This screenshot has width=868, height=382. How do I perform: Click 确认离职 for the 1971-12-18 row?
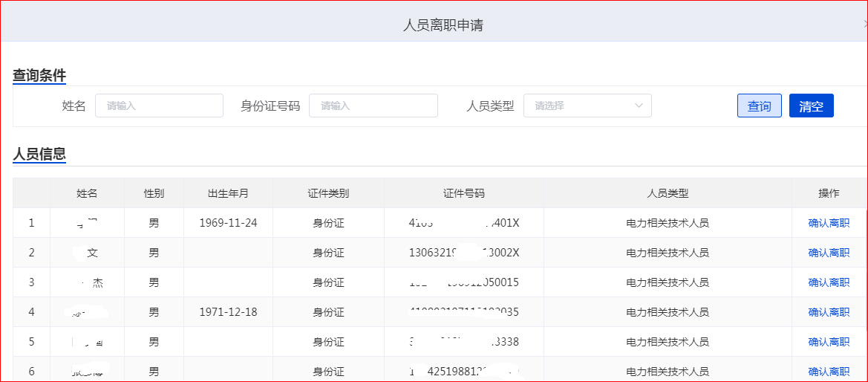pyautogui.click(x=829, y=312)
